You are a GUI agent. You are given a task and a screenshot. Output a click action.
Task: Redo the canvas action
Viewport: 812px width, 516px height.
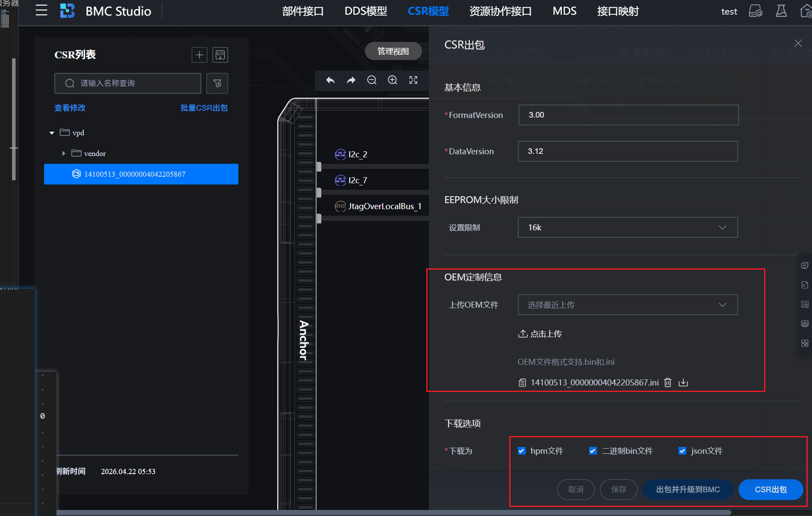[x=351, y=80]
